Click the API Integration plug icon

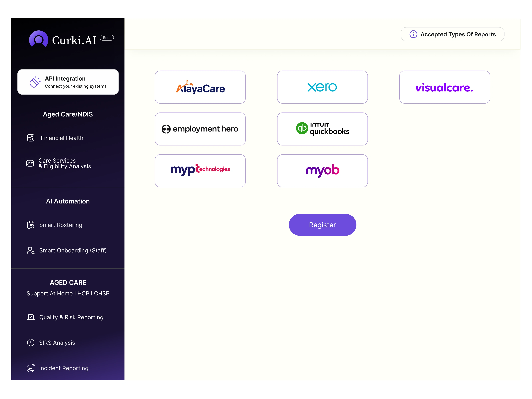pyautogui.click(x=35, y=82)
